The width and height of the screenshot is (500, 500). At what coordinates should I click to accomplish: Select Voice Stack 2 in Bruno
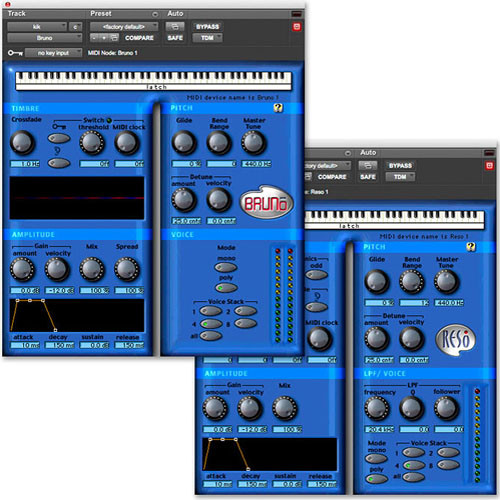(x=245, y=311)
